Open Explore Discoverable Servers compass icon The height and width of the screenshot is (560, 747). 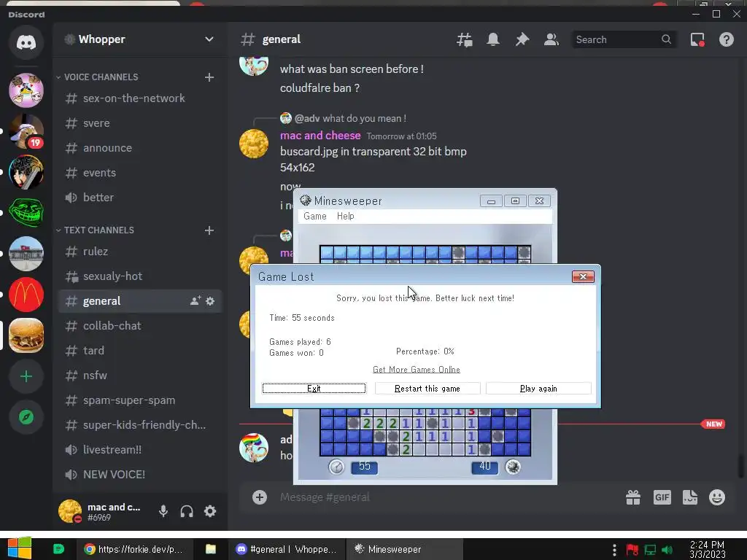click(26, 417)
